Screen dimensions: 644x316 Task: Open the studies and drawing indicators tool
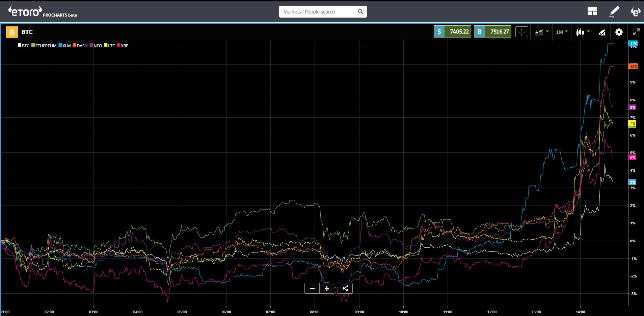602,32
